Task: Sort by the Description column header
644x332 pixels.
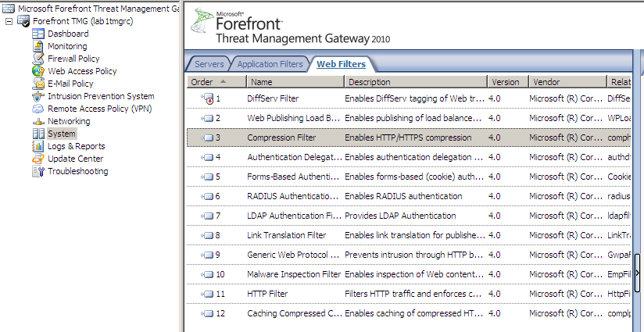Action: [416, 82]
